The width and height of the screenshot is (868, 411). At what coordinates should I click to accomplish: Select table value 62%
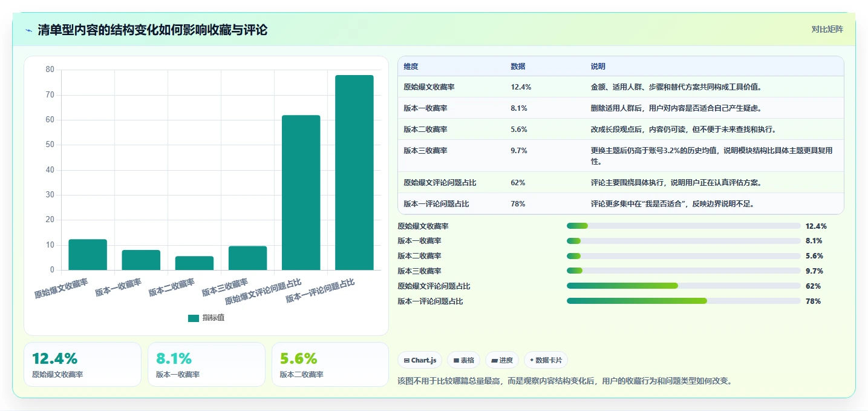pos(518,183)
